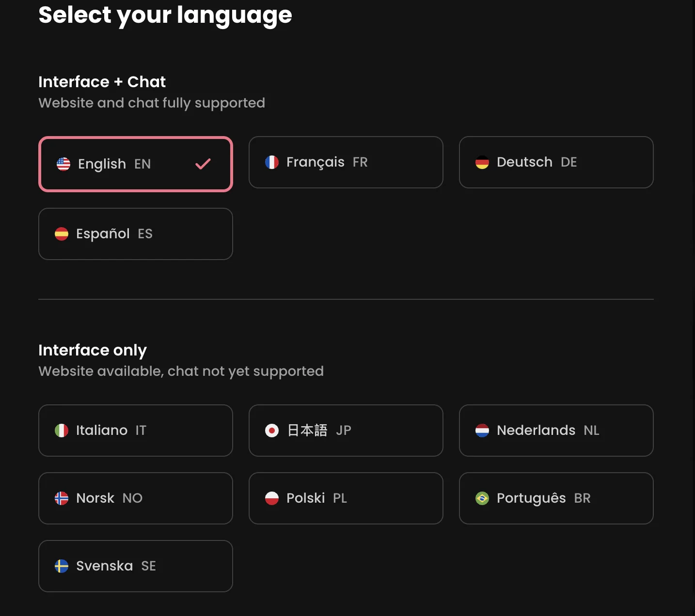695x616 pixels.
Task: Click the Italian flag icon
Action: (x=62, y=431)
